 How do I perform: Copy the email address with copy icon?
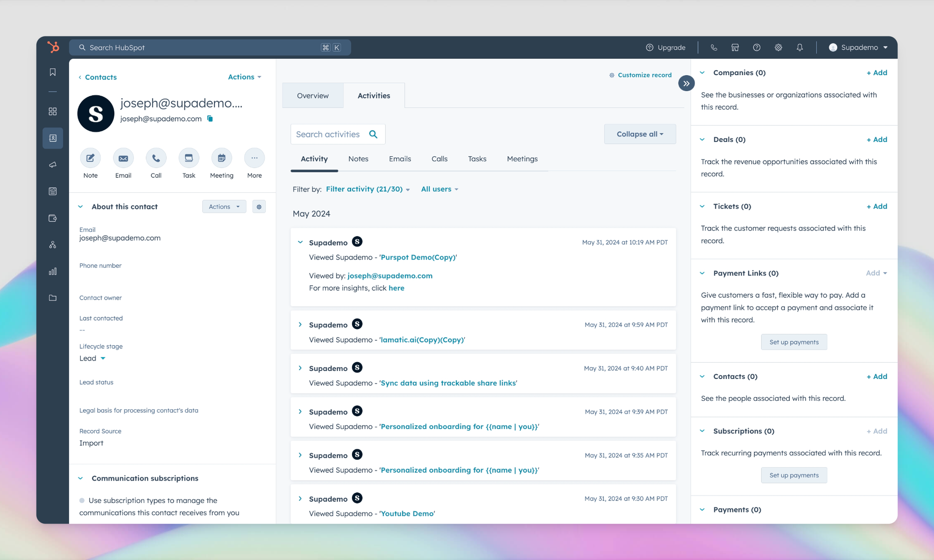pyautogui.click(x=210, y=119)
